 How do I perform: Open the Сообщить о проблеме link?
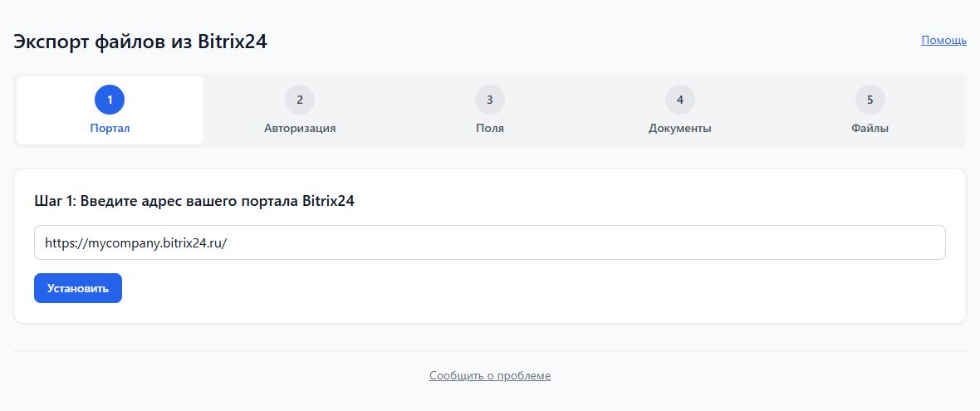click(490, 376)
